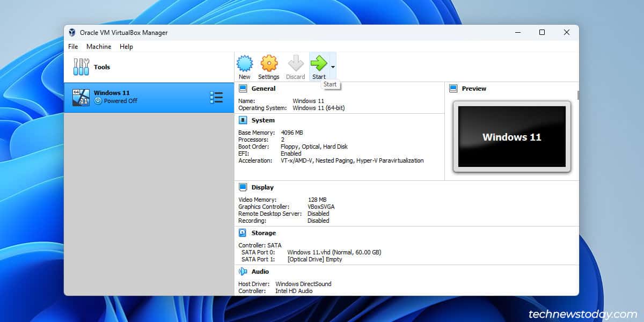The image size is (644, 322).
Task: Open the Help menu
Action: click(126, 47)
